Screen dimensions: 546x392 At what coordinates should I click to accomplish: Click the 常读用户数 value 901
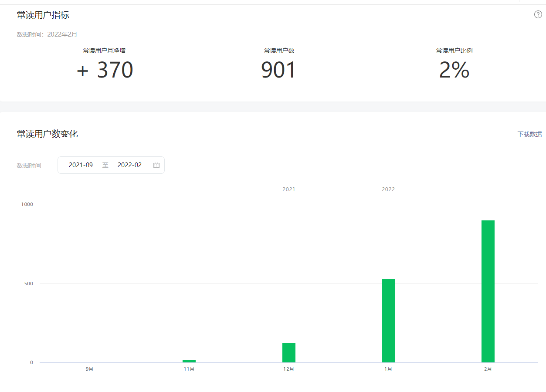pyautogui.click(x=278, y=70)
